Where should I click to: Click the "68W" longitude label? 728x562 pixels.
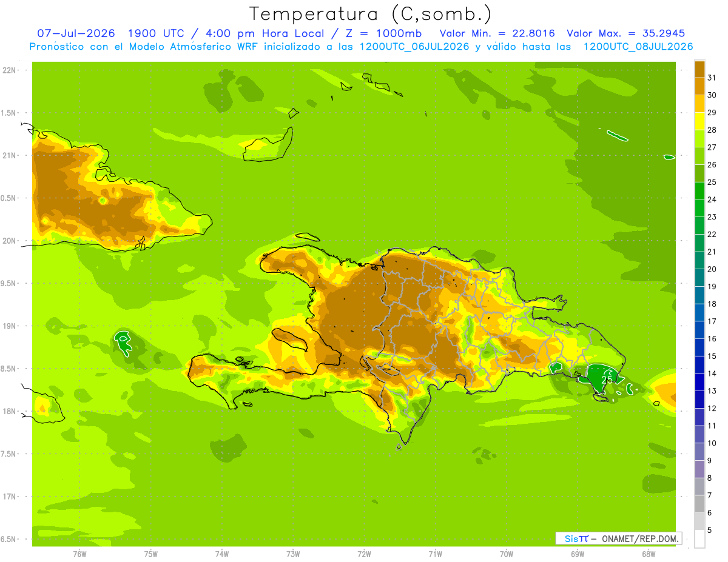[649, 554]
